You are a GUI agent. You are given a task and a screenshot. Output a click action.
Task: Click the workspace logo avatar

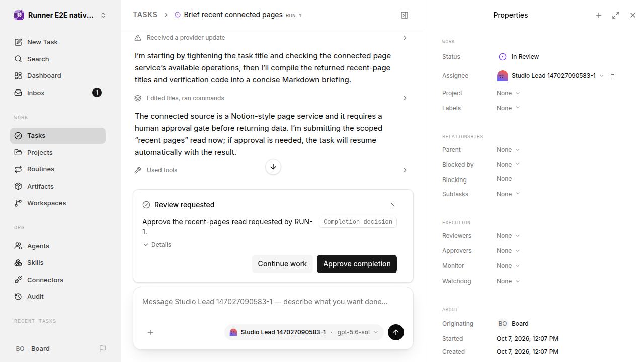19,15
